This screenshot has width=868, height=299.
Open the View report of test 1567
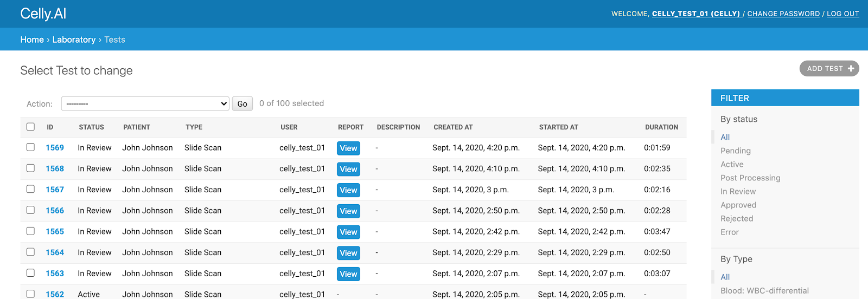coord(348,190)
